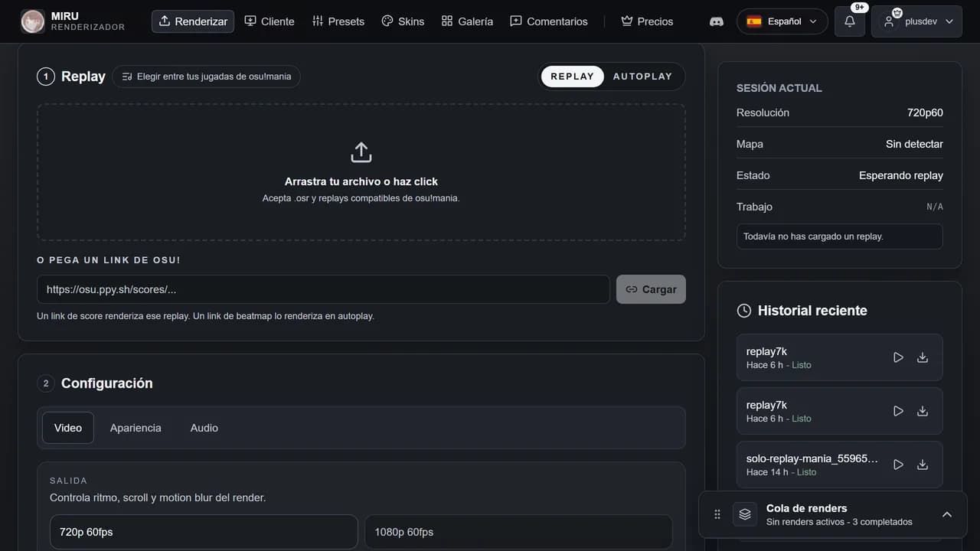This screenshot has width=980, height=551.
Task: View the Precios page
Action: [x=647, y=21]
